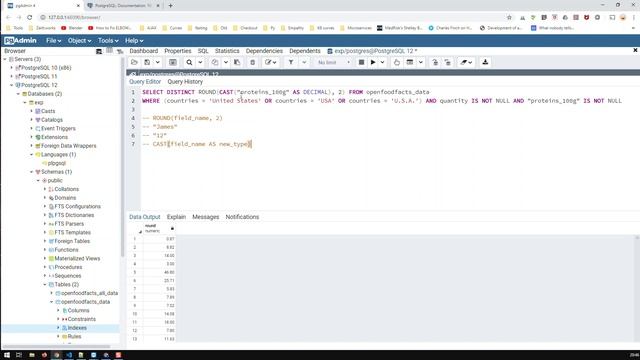The width and height of the screenshot is (640, 360).
Task: Expand the Casts tree node
Action: point(31,111)
